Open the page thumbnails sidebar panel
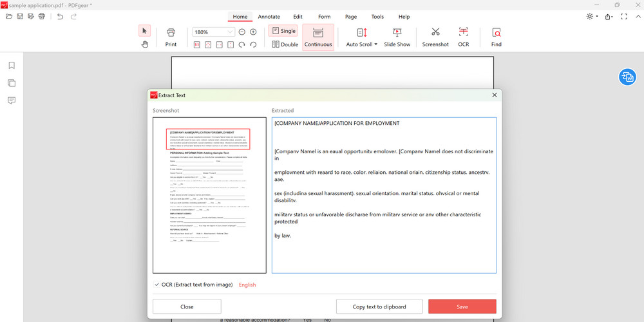644x322 pixels. (x=12, y=83)
